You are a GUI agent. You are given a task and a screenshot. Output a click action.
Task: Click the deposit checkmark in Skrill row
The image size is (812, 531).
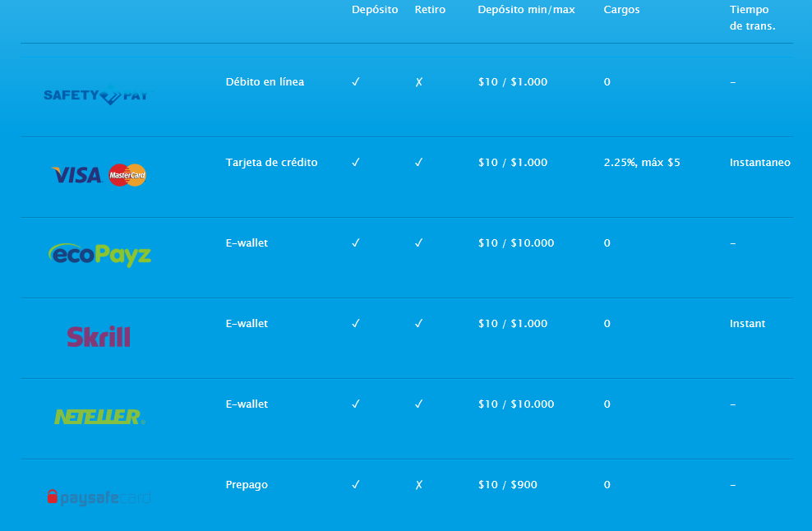(x=356, y=323)
